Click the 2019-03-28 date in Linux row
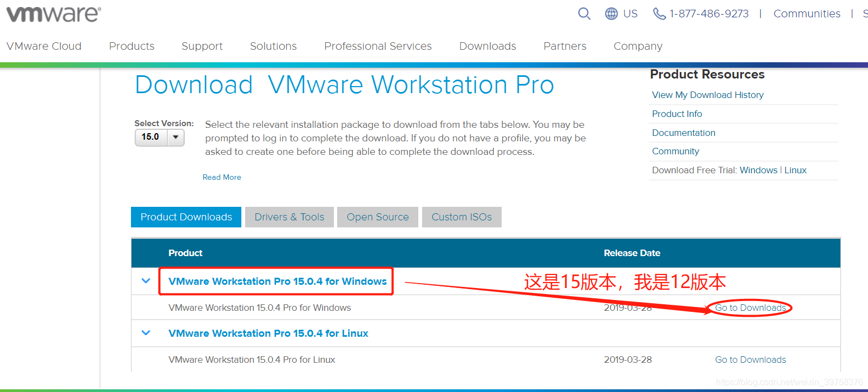Screen dimensions: 868x392 [x=628, y=360]
